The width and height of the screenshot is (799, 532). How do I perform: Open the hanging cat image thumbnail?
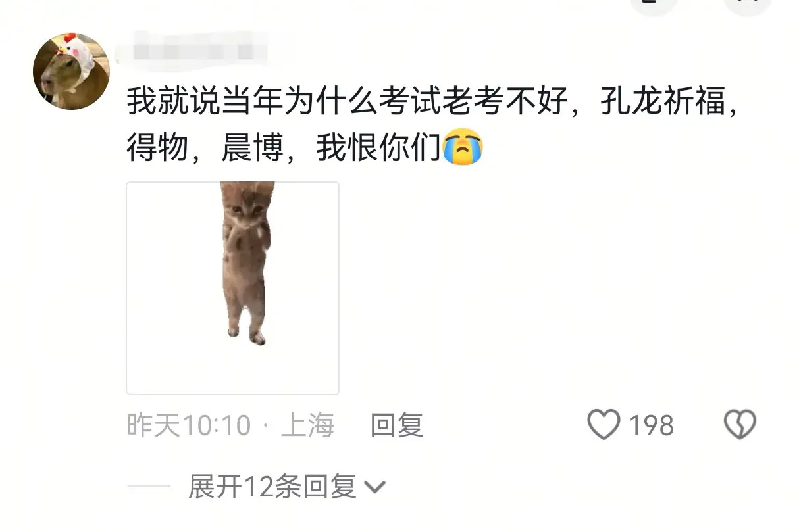coord(232,288)
